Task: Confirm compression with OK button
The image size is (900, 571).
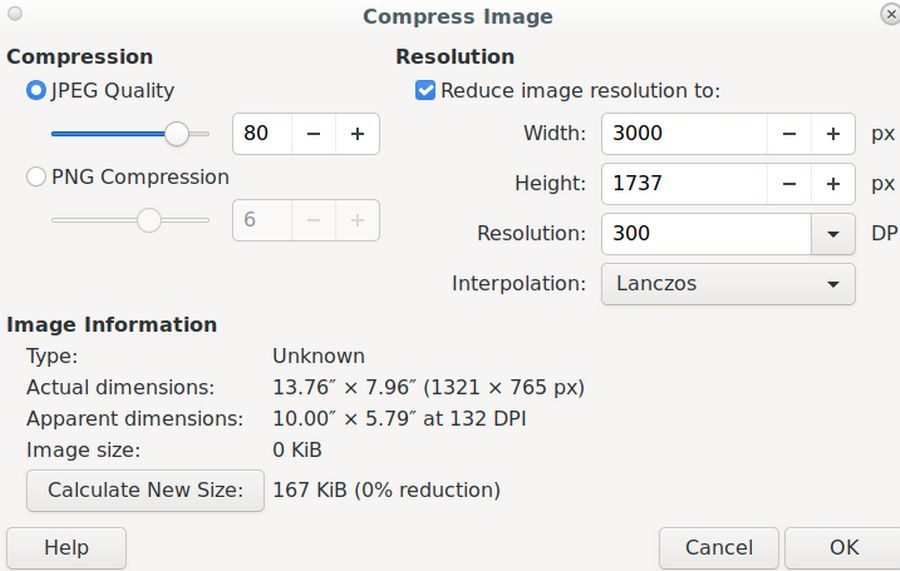Action: (x=843, y=547)
